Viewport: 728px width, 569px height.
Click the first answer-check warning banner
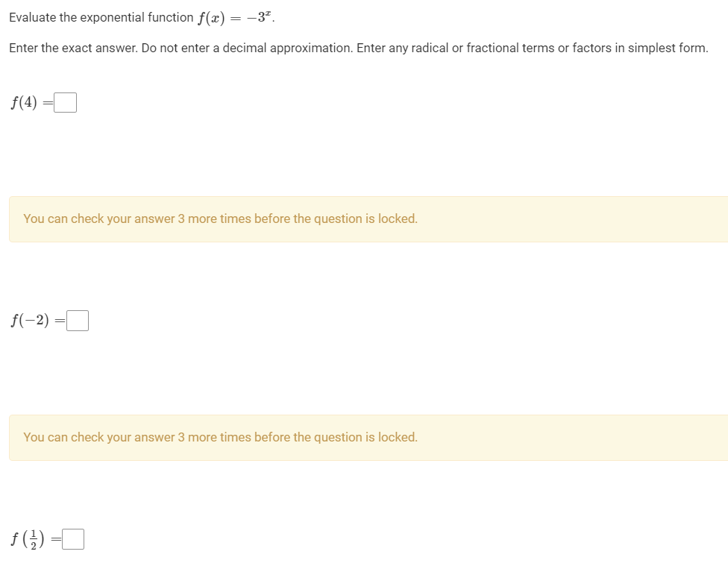(220, 219)
